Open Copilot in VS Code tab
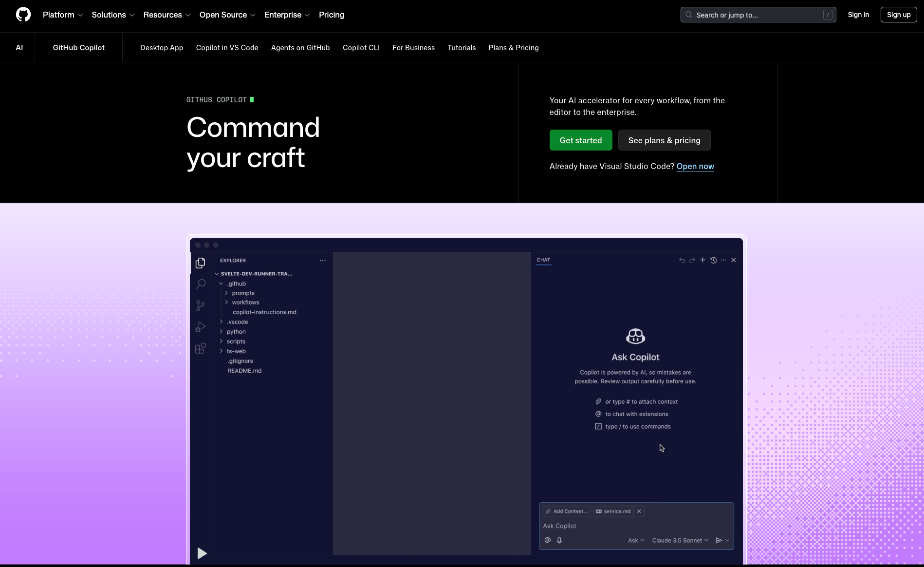The image size is (924, 567). tap(227, 48)
